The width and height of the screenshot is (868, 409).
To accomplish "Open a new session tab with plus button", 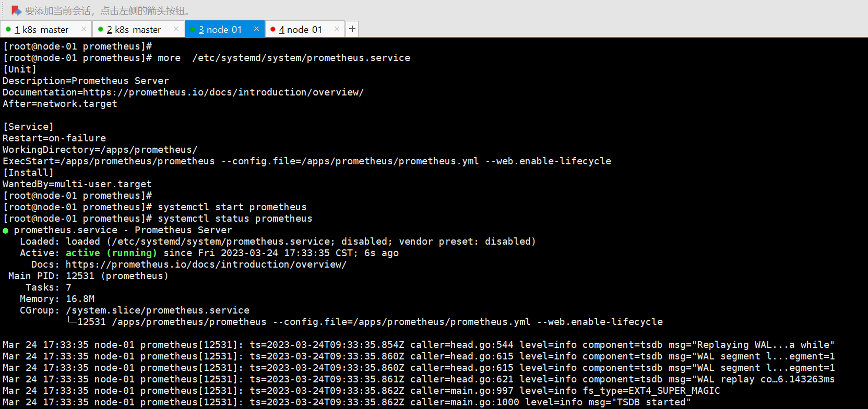I will pyautogui.click(x=352, y=29).
